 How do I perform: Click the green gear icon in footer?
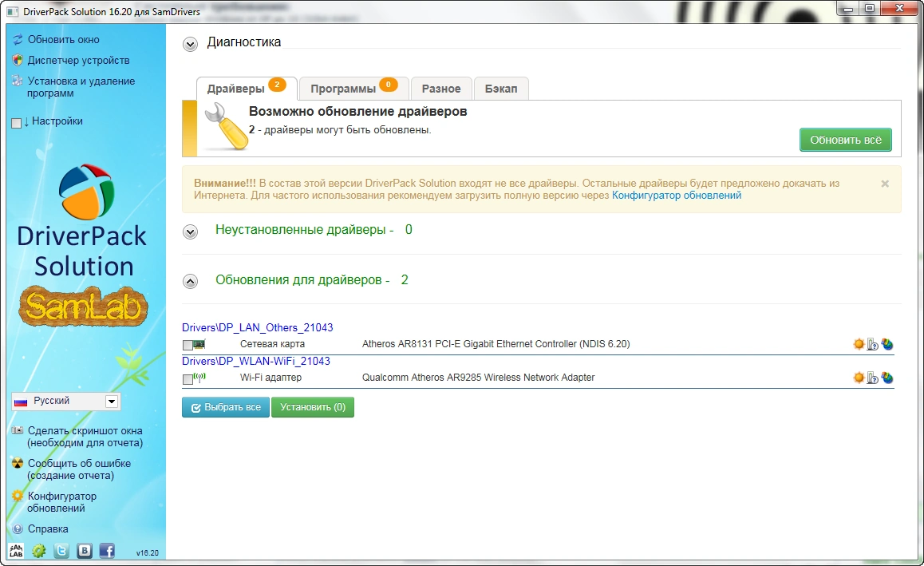point(39,551)
